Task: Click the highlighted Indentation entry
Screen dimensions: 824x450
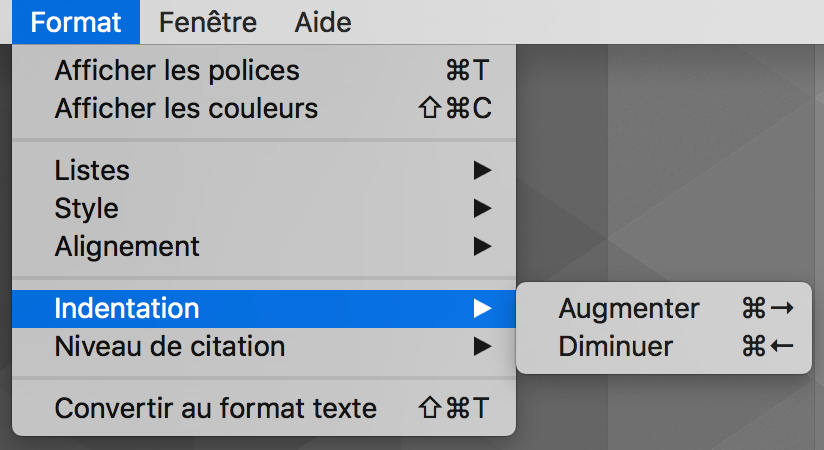Action: tap(127, 308)
